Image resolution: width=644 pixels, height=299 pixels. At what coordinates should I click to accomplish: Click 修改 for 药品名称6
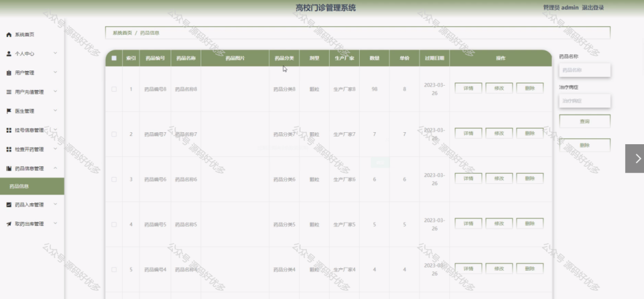[x=499, y=179]
